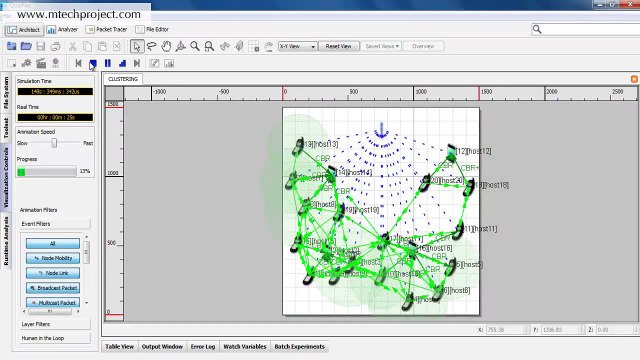Select the hand pan tool

pos(166,46)
